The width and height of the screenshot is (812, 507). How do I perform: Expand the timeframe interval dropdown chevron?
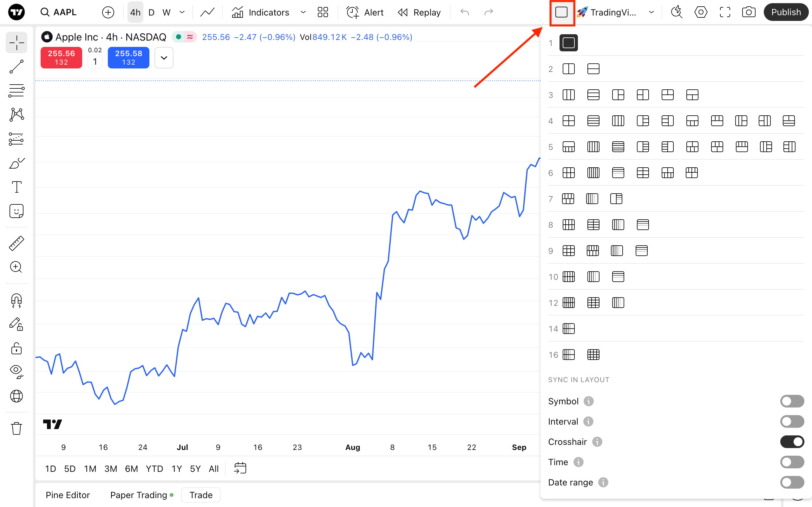point(182,12)
